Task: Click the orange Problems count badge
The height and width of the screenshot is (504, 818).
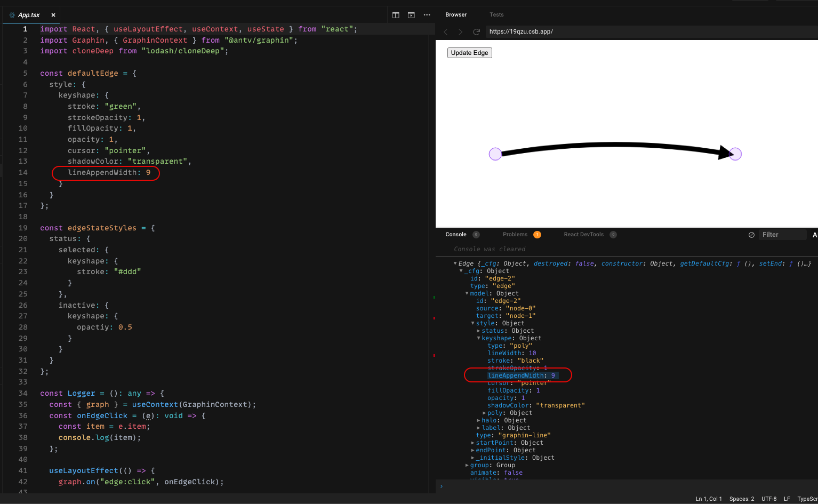Action: 537,235
